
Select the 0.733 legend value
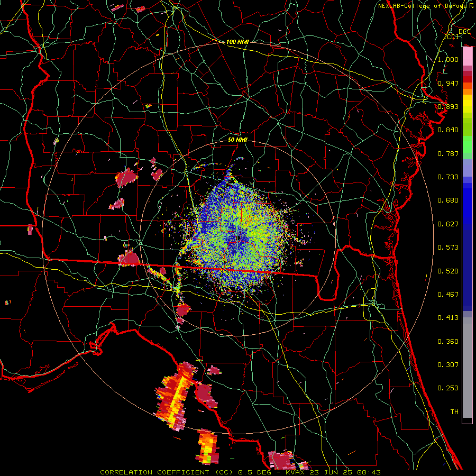pyautogui.click(x=448, y=177)
